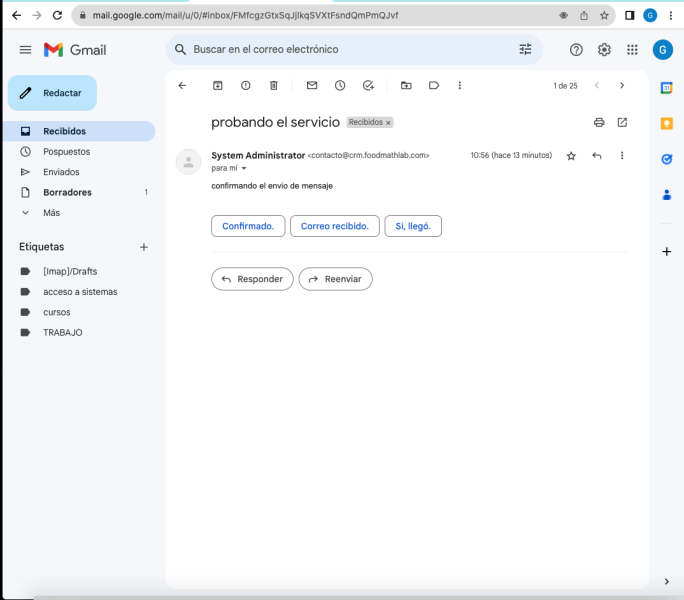684x600 pixels.
Task: Click site info lock icon
Action: pyautogui.click(x=82, y=16)
